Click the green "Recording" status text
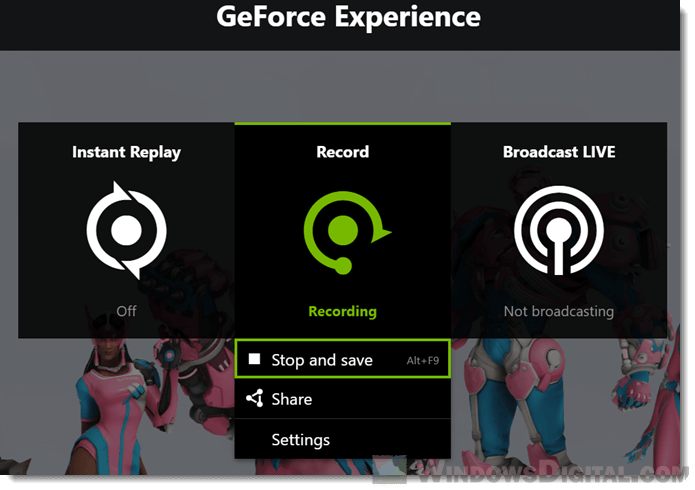Image resolution: width=695 pixels, height=490 pixels. [343, 311]
